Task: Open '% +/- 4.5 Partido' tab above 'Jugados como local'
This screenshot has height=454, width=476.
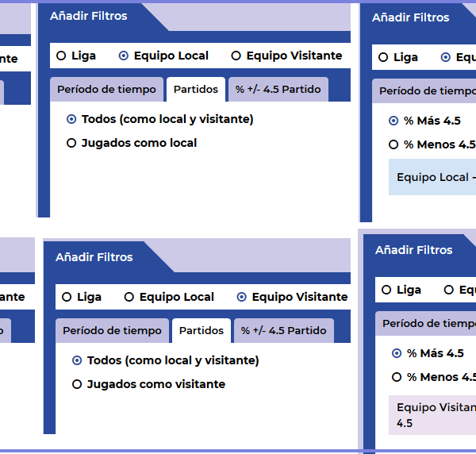Action: (278, 90)
